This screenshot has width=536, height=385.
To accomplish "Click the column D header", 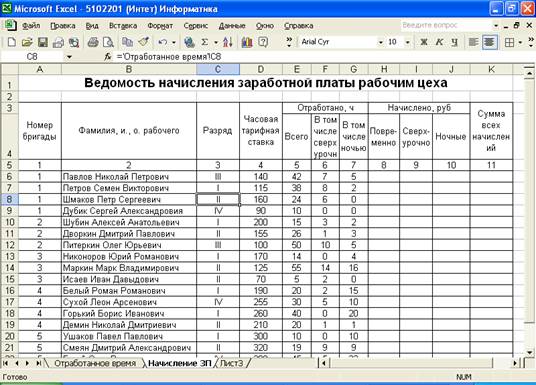I will tap(261, 69).
